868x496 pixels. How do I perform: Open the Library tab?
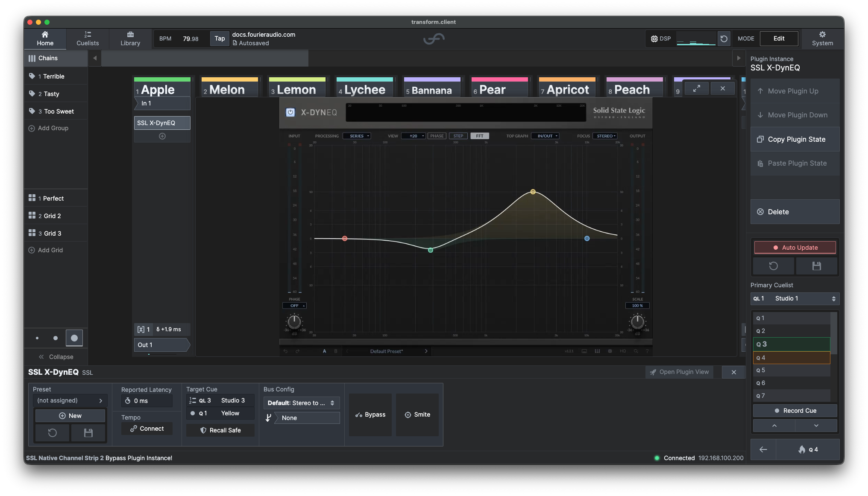[130, 38]
